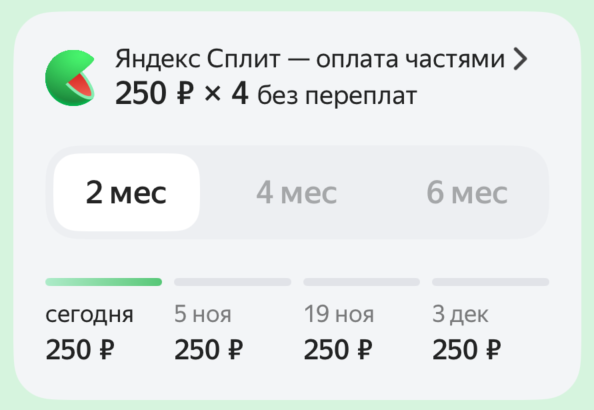This screenshot has width=594, height=410.
Task: Choose the 6 мес period tab
Action: 467,192
